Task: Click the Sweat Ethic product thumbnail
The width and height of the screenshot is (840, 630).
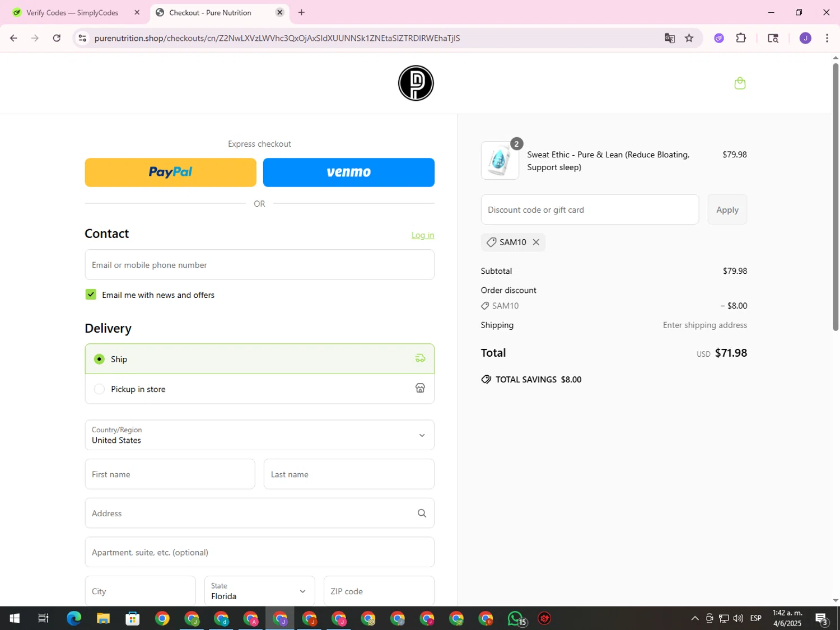Action: (x=500, y=161)
